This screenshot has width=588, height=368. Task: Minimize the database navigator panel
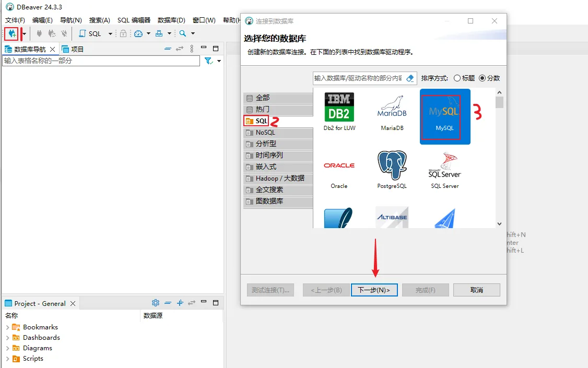(204, 48)
